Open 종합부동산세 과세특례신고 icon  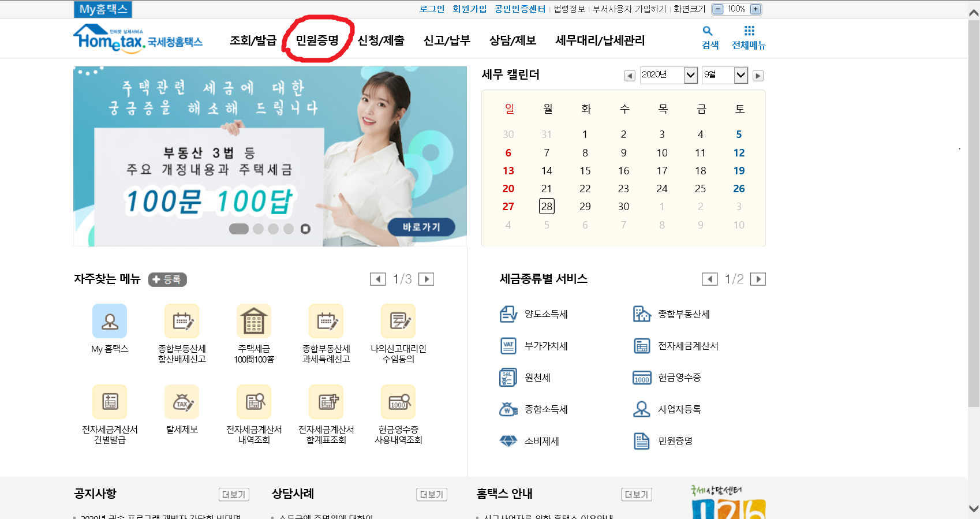point(326,321)
